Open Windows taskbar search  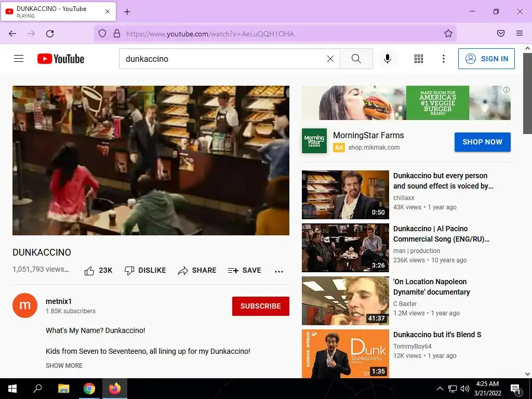tap(37, 389)
